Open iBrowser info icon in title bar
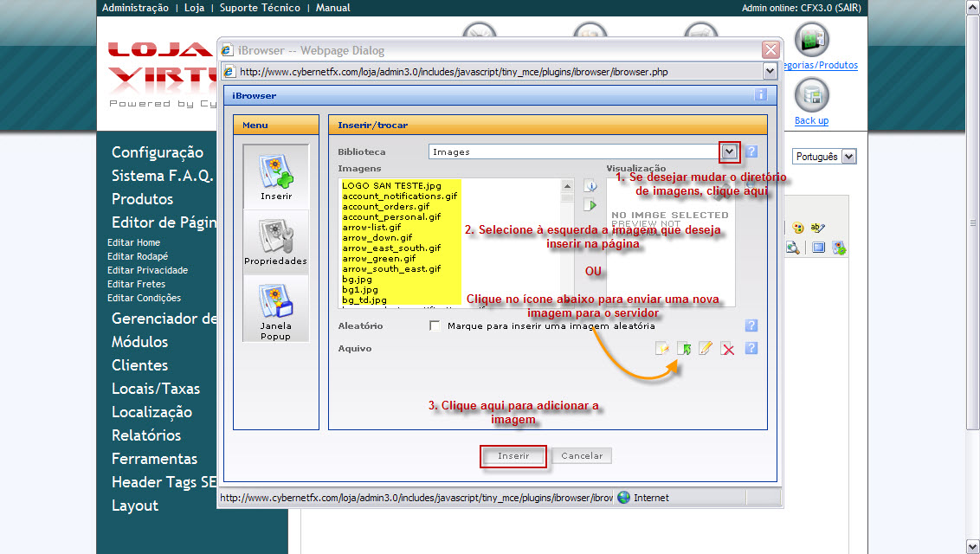Viewport: 980px width, 554px height. (760, 95)
